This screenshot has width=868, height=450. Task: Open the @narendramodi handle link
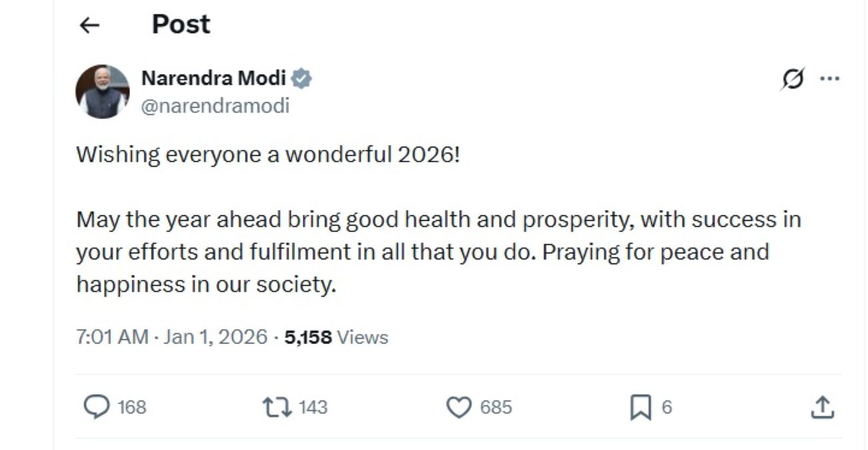click(x=215, y=106)
